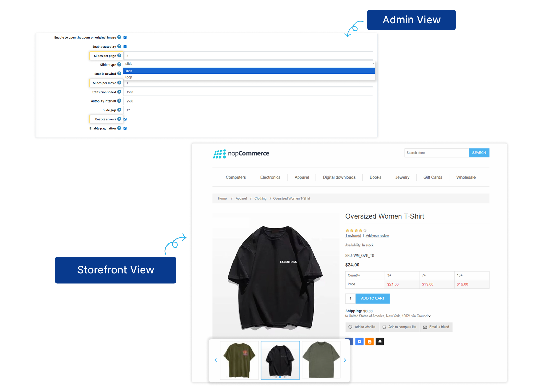Image resolution: width=540 pixels, height=392 pixels.
Task: Open help tooltip for Autoplay interval
Action: click(x=119, y=101)
